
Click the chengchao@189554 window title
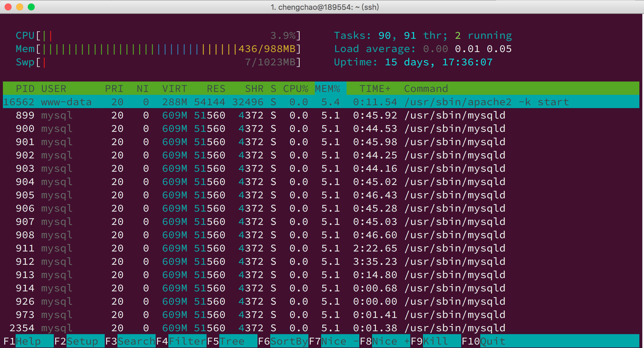tap(325, 7)
